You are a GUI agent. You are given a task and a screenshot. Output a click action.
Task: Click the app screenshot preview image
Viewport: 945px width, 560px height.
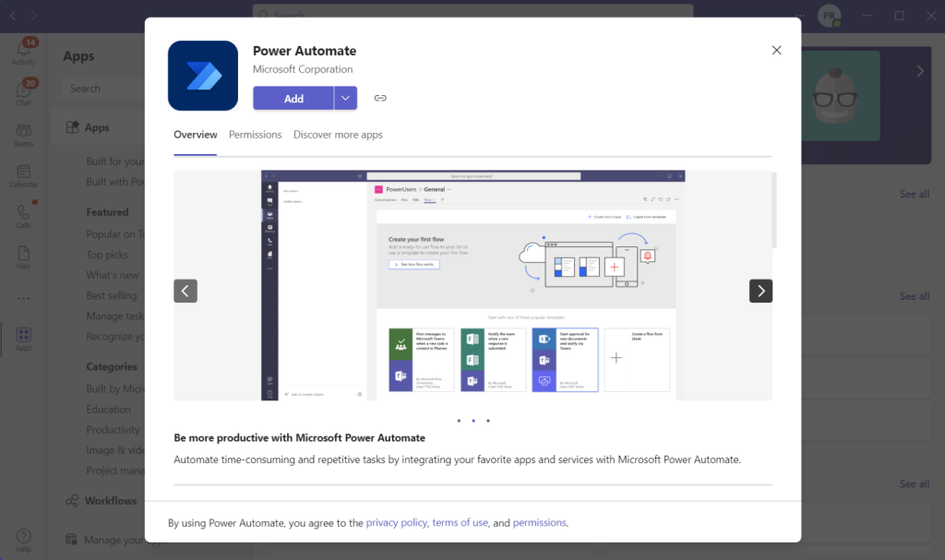[x=473, y=285]
